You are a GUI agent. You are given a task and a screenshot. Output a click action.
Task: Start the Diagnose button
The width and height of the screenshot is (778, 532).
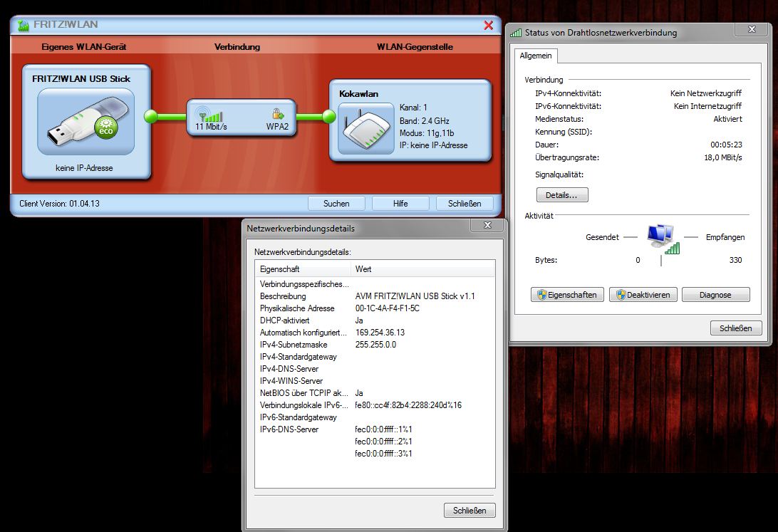715,295
